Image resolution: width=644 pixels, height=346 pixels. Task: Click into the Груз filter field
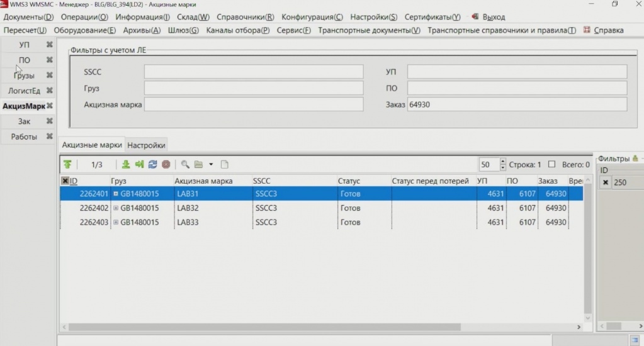tap(254, 88)
